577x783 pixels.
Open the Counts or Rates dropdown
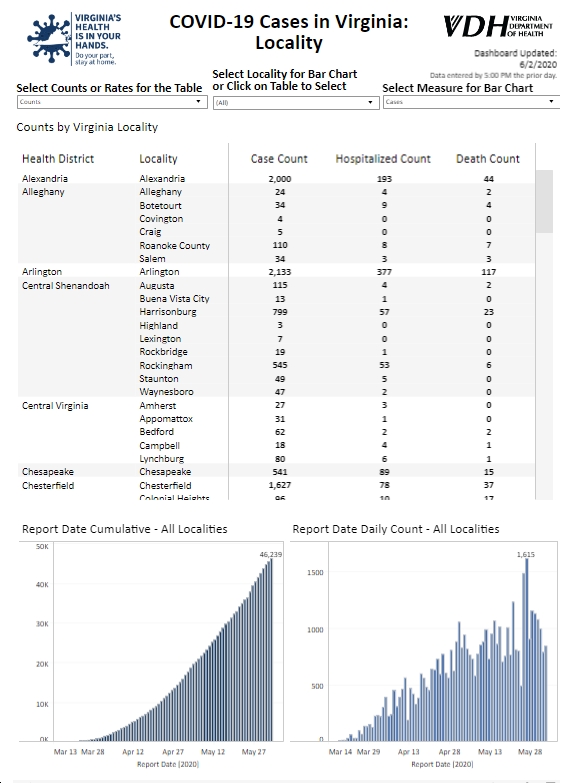[112, 102]
